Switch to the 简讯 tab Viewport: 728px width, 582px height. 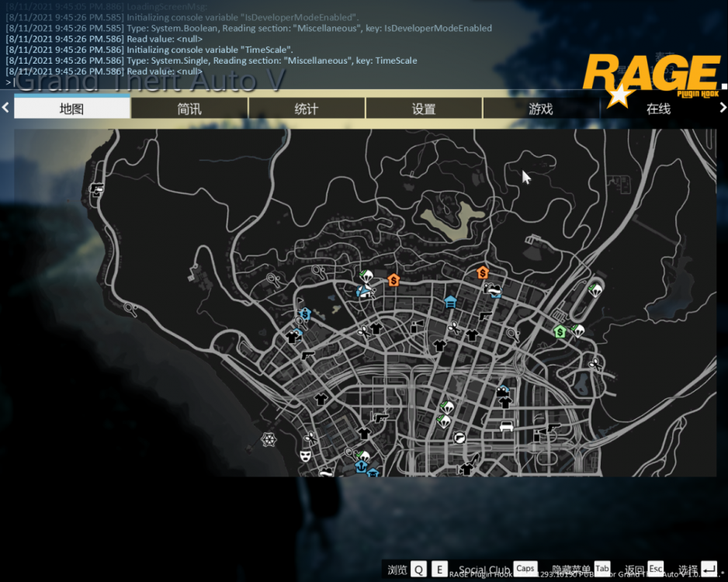click(189, 108)
